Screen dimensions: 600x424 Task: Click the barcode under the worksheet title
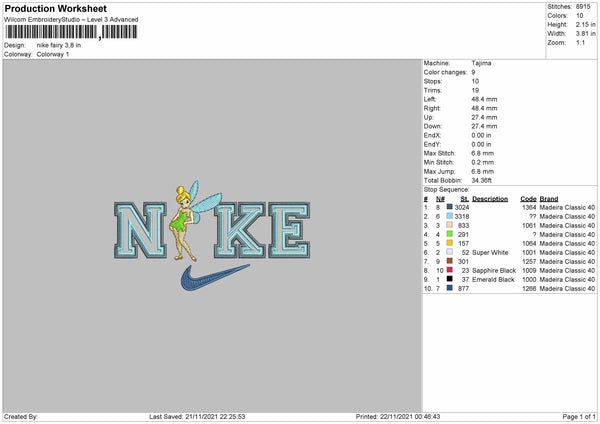coord(71,32)
